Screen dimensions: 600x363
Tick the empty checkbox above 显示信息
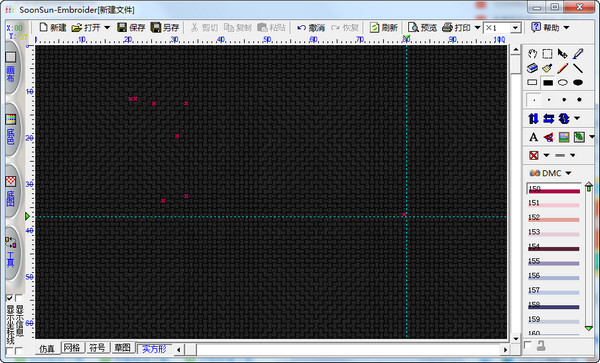[18, 298]
